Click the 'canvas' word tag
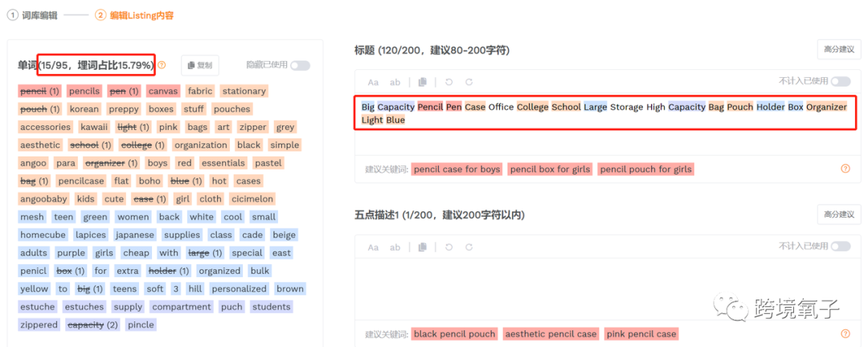Viewport: 868px width, 347px height. point(163,91)
